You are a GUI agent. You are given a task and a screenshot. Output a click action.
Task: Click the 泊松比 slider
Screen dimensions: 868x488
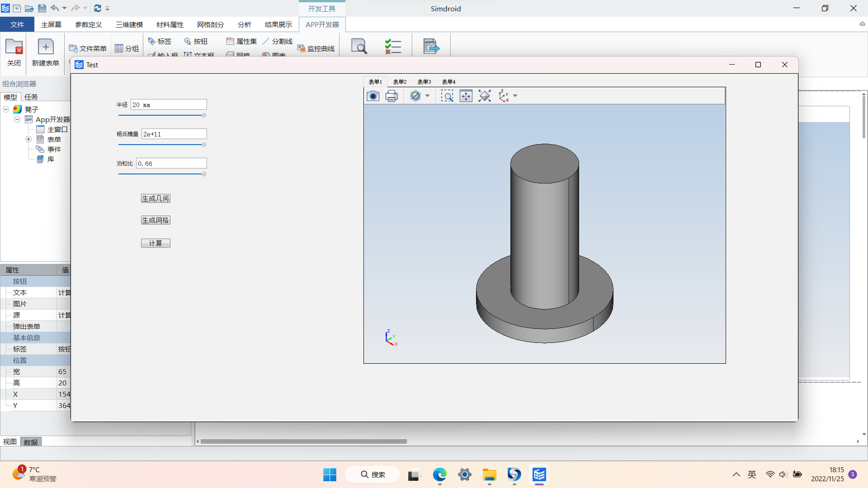pyautogui.click(x=162, y=174)
